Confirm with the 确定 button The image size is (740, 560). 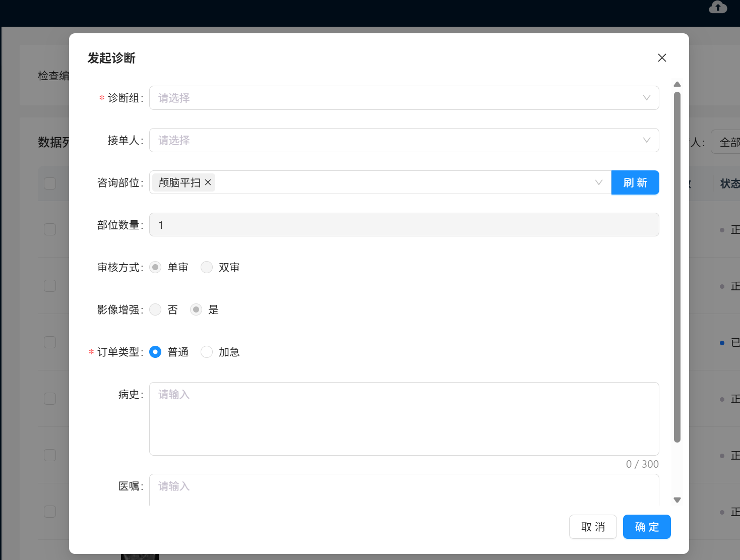tap(646, 527)
